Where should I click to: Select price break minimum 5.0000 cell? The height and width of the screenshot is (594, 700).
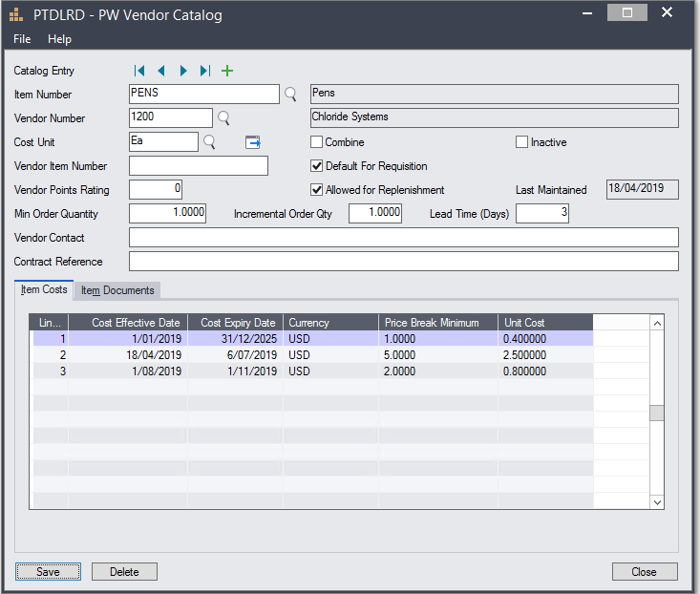point(439,355)
